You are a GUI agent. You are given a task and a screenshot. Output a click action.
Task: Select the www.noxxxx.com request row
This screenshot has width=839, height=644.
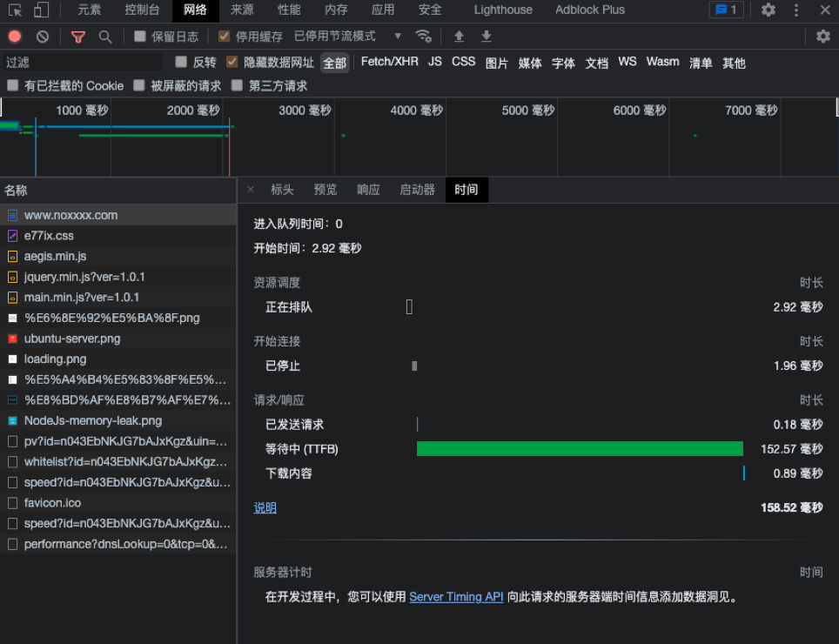click(117, 215)
